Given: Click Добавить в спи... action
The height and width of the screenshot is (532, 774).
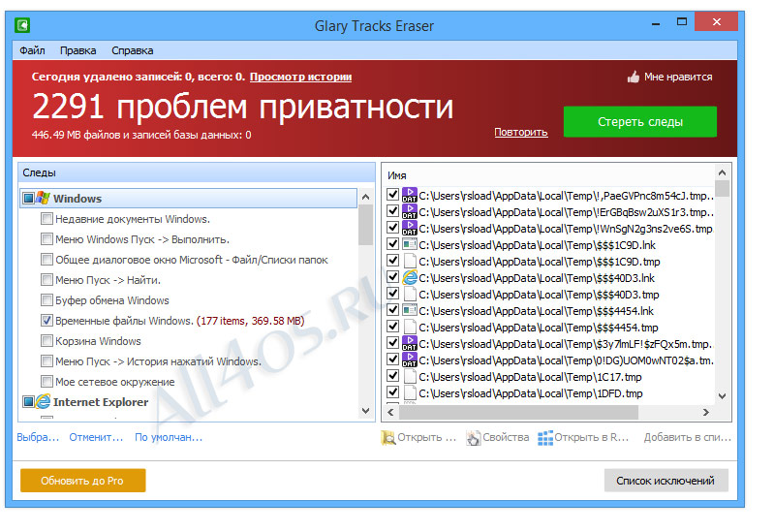Looking at the screenshot, I should click(x=687, y=437).
